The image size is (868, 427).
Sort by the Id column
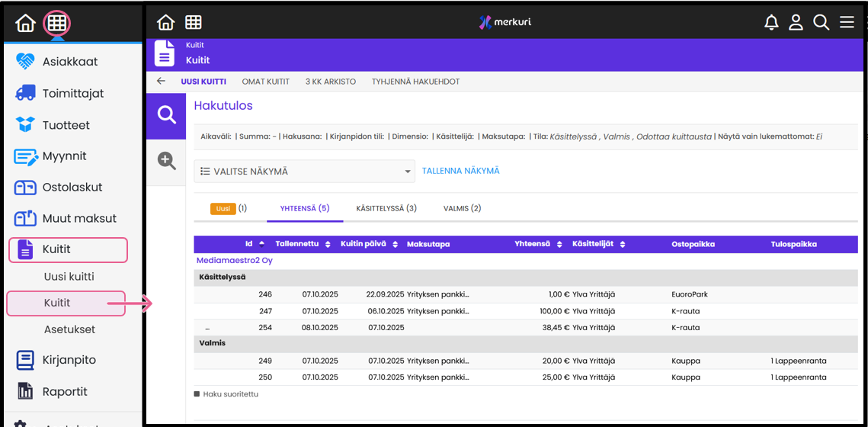pyautogui.click(x=255, y=244)
